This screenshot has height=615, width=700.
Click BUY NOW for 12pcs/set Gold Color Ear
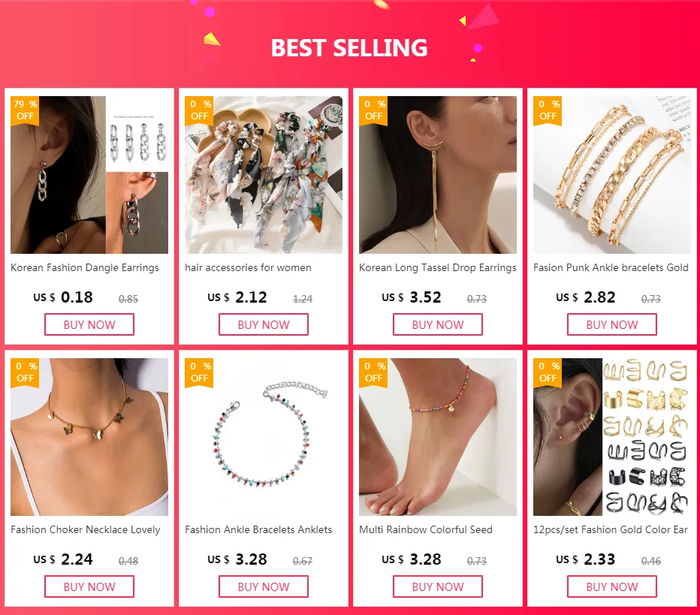(612, 586)
